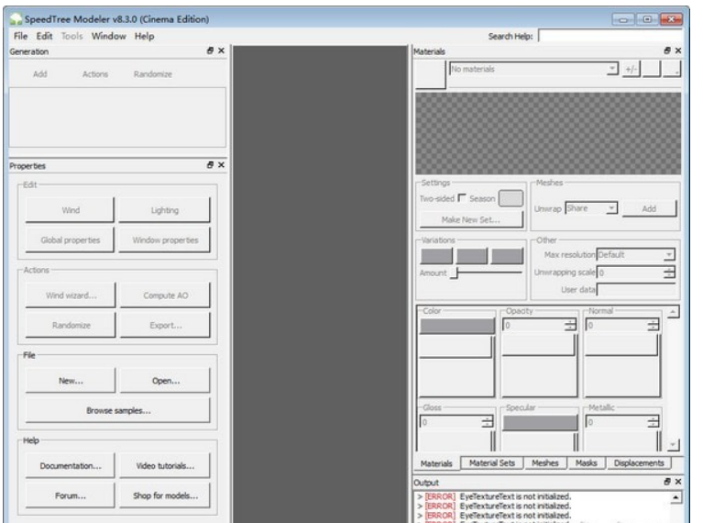Click the Specular color swatch
Image resolution: width=703 pixels, height=523 pixels.
[x=540, y=423]
